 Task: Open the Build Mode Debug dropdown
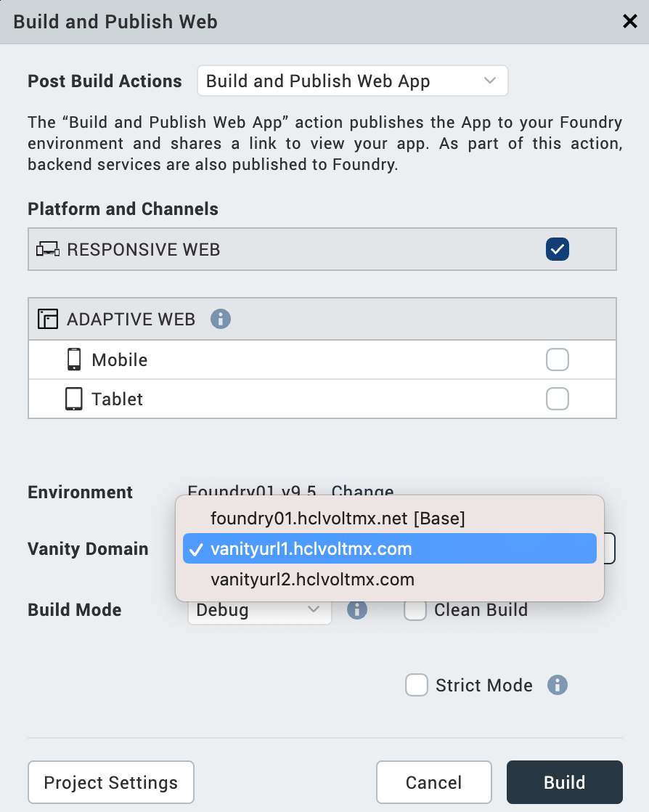(x=259, y=610)
